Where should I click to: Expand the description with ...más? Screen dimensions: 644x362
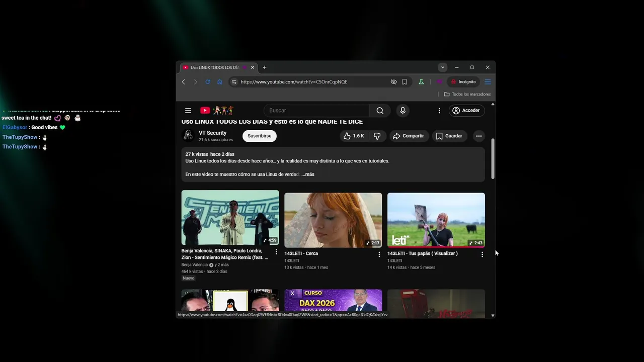click(308, 174)
